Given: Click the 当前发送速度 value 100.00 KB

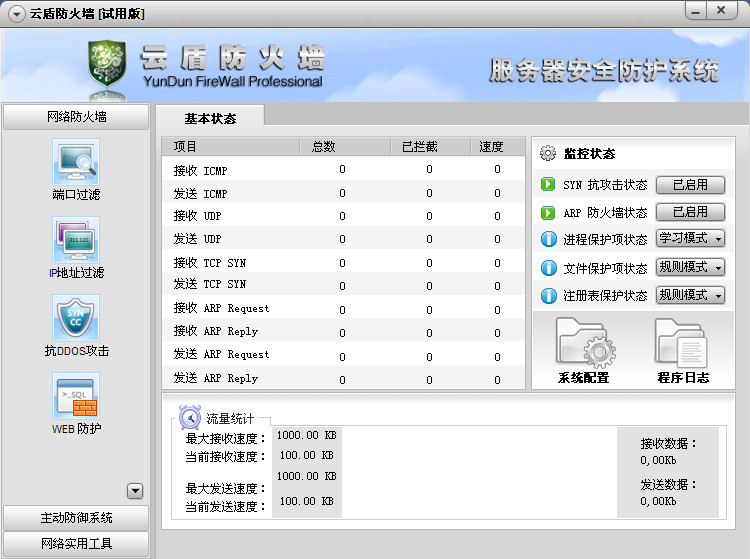Looking at the screenshot, I should click(307, 501).
